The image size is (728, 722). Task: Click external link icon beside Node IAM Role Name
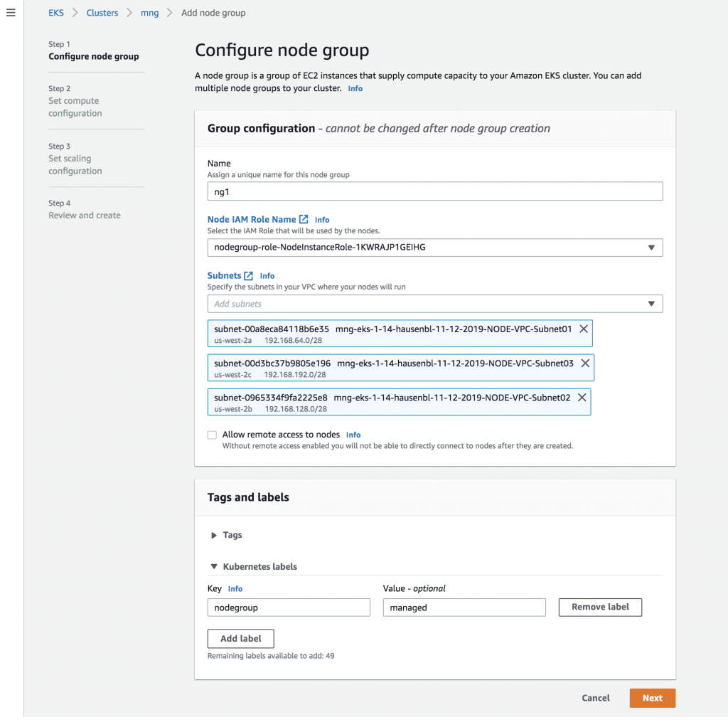[x=304, y=219]
